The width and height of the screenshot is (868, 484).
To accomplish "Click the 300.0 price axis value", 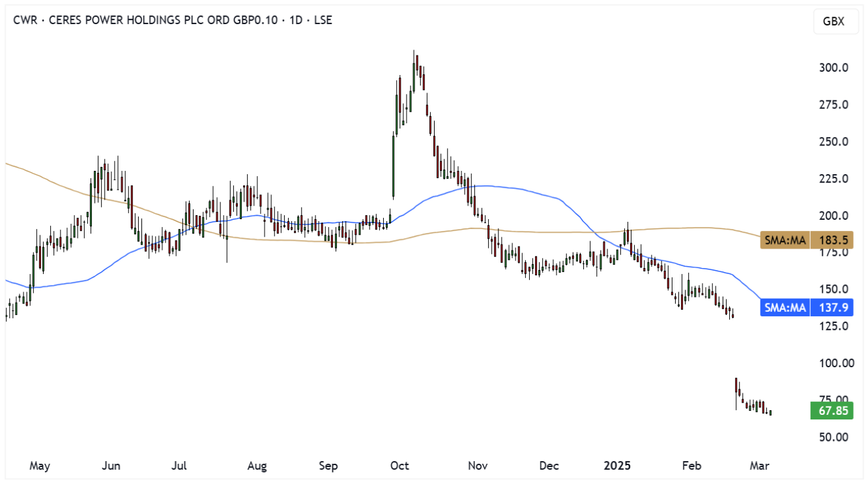I will pos(833,68).
